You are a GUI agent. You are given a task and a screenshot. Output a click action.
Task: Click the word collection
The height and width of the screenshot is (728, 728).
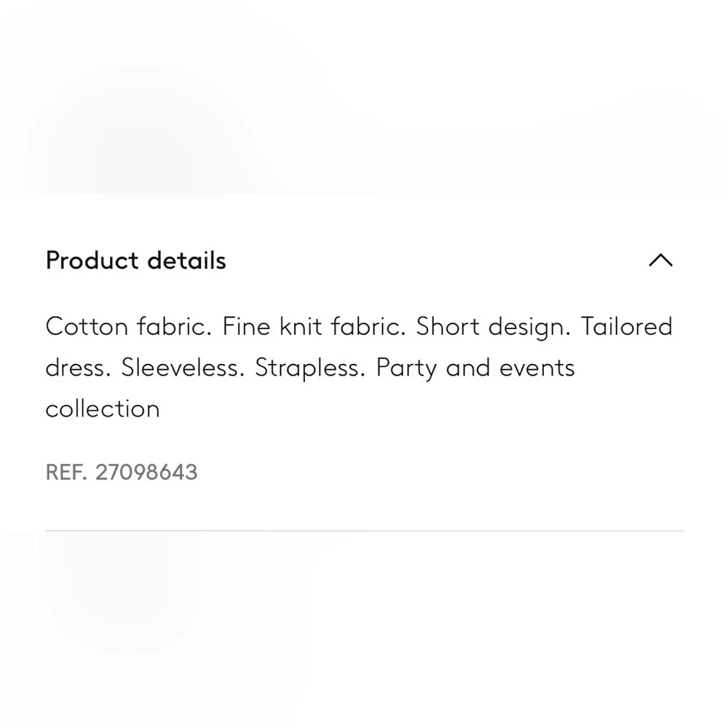tap(103, 409)
